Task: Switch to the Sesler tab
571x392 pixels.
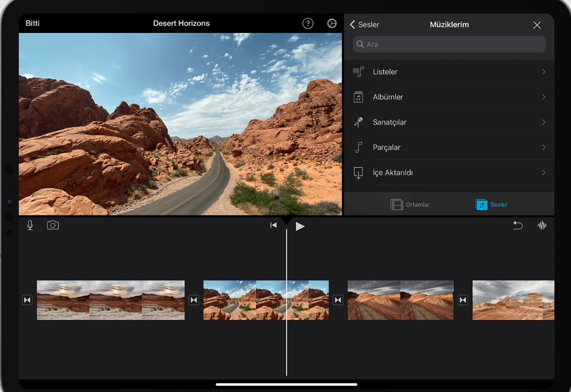Action: [491, 205]
